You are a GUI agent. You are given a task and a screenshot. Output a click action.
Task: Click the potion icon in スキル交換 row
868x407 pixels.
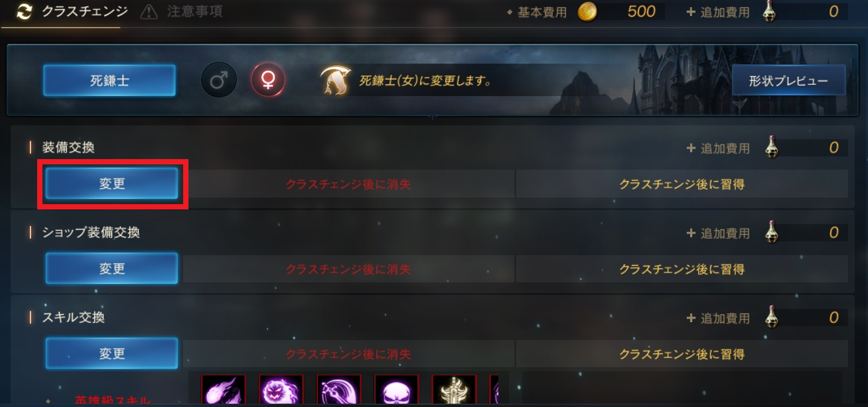[x=772, y=318]
